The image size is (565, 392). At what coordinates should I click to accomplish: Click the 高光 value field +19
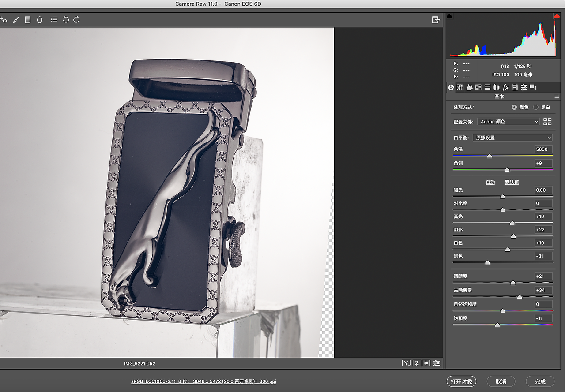543,217
